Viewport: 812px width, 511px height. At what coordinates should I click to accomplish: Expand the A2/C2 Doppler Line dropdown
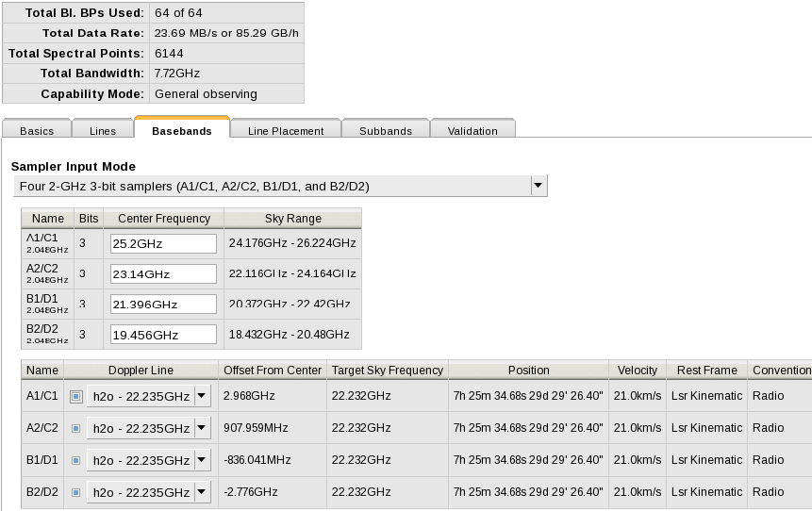click(202, 428)
